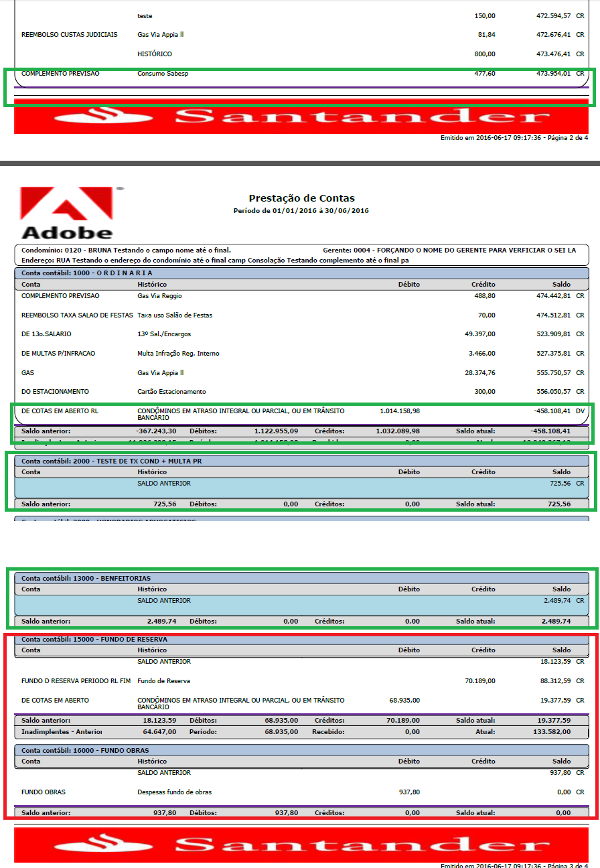Viewport: 600px width, 868px height.
Task: Select the BENFEITORIAS balance 2.489,74 CR
Action: 564,601
